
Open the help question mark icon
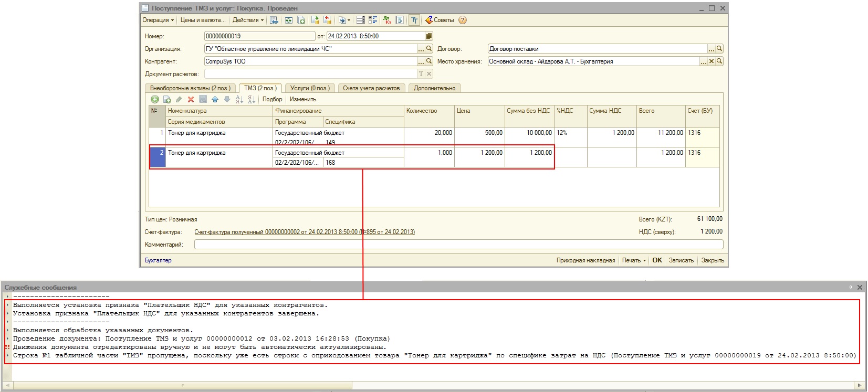pos(462,20)
